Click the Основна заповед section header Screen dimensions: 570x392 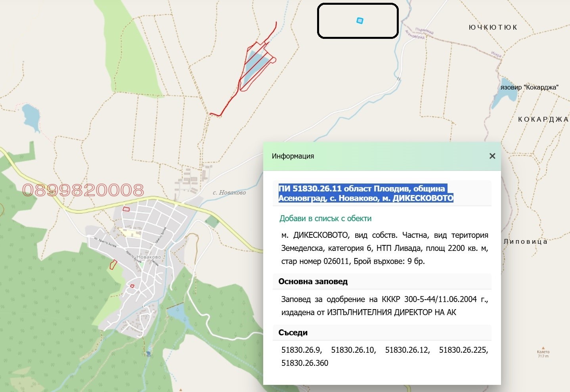point(313,281)
